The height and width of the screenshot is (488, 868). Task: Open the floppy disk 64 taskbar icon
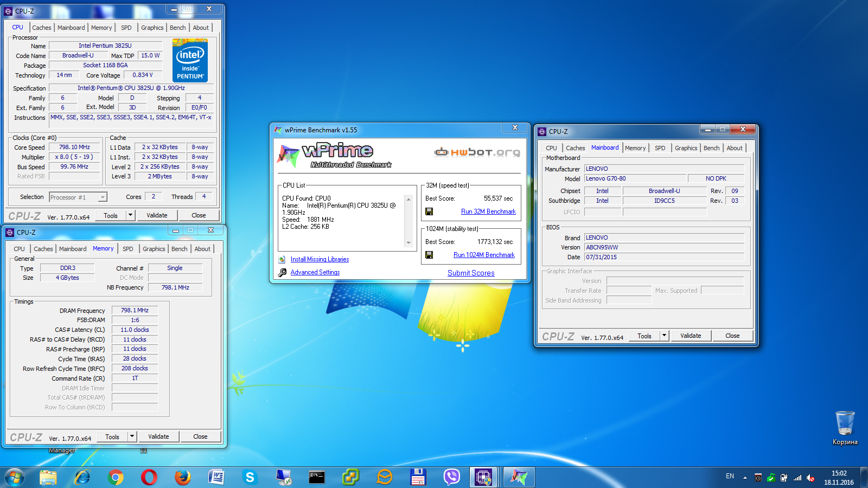click(x=418, y=477)
